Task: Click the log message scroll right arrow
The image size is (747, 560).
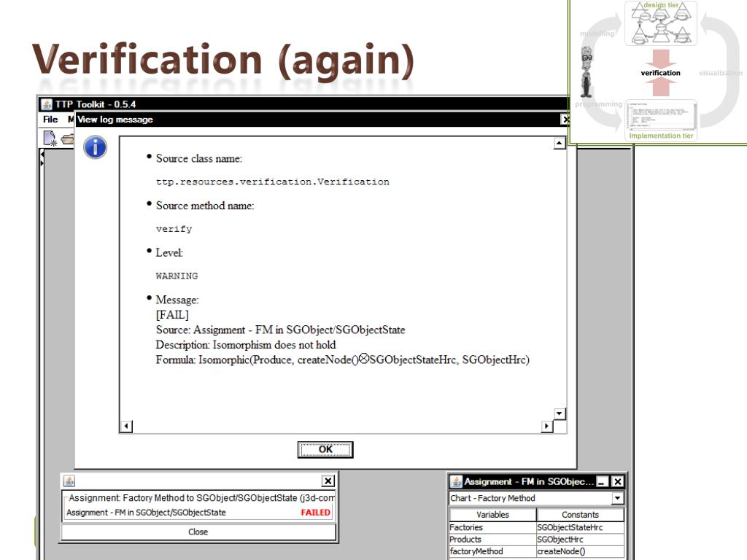Action: [547, 426]
